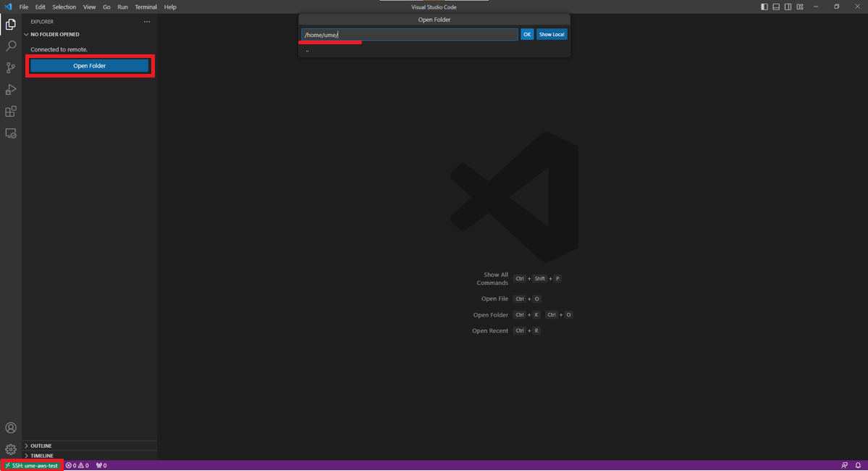
Task: Open the Extensions view icon
Action: click(10, 111)
